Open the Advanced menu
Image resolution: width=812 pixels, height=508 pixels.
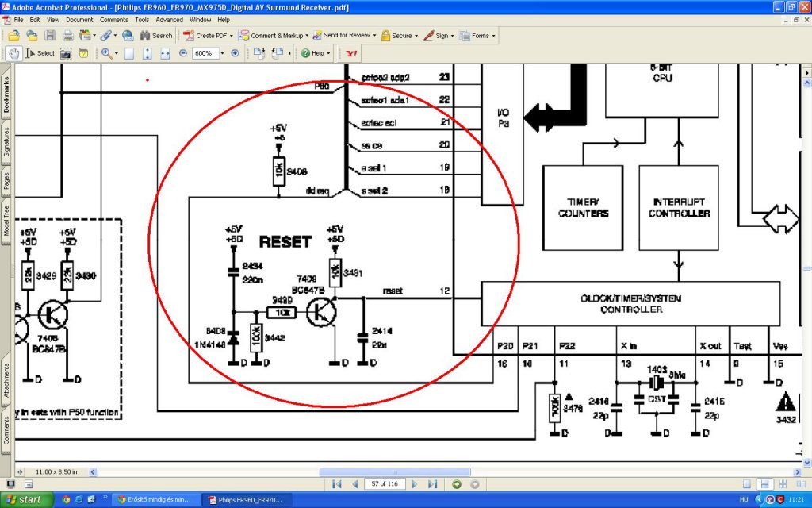[x=170, y=20]
